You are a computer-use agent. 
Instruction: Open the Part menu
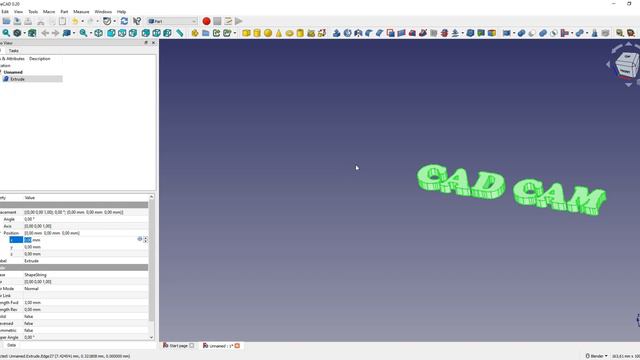coord(64,12)
